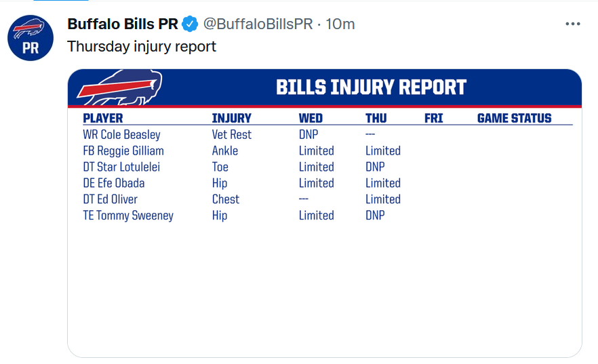Click FB Reggie Gilliam in the table
This screenshot has width=598, height=364.
(x=123, y=151)
